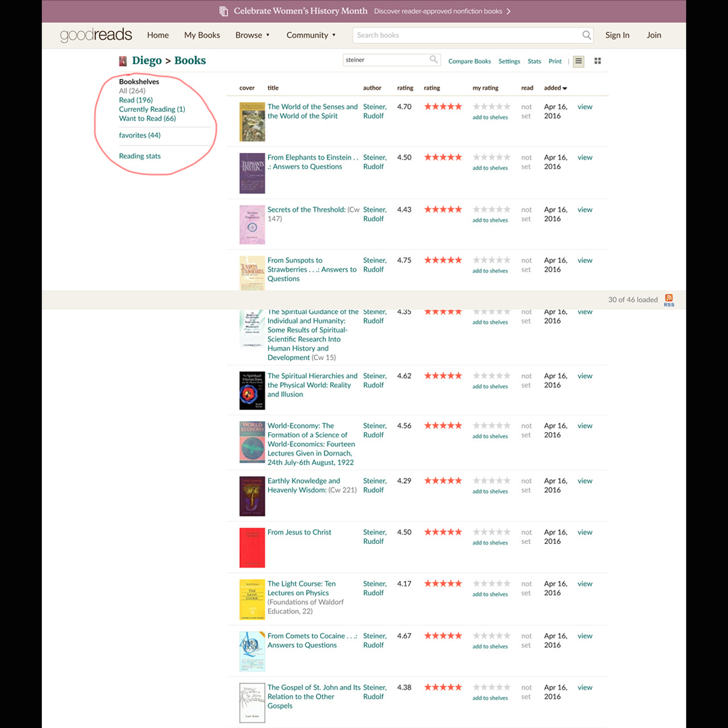Open the favorites (44) shelf
This screenshot has width=728, height=728.
[140, 135]
